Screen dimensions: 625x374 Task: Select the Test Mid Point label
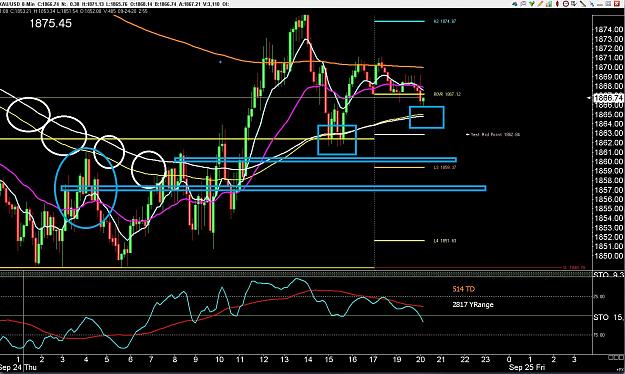495,135
